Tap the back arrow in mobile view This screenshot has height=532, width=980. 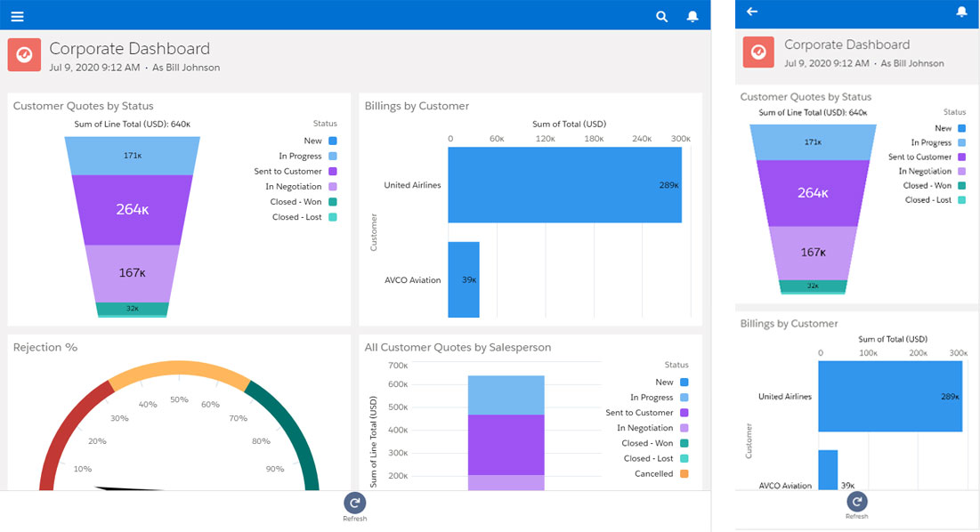click(752, 12)
